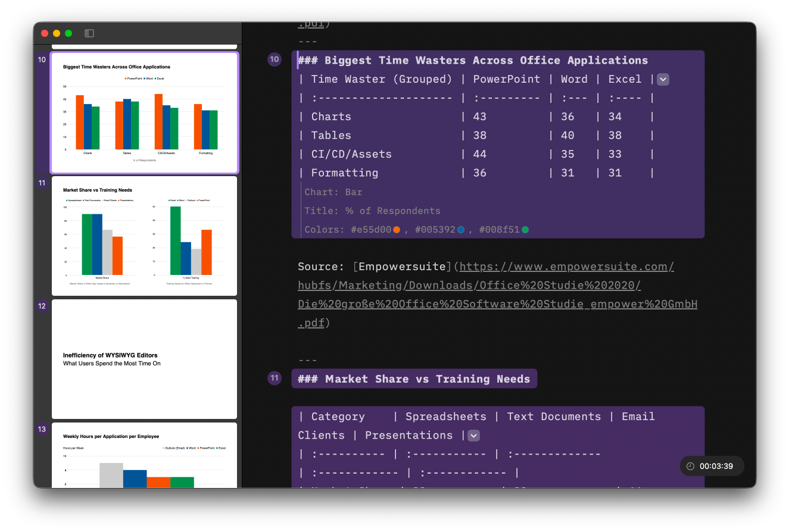Select the highlighted slide 10 thumbnail
The height and width of the screenshot is (532, 789).
tap(144, 112)
